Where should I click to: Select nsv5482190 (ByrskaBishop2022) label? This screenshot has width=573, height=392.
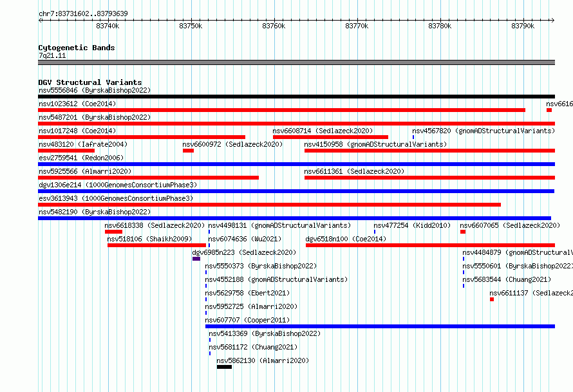pyautogui.click(x=95, y=212)
